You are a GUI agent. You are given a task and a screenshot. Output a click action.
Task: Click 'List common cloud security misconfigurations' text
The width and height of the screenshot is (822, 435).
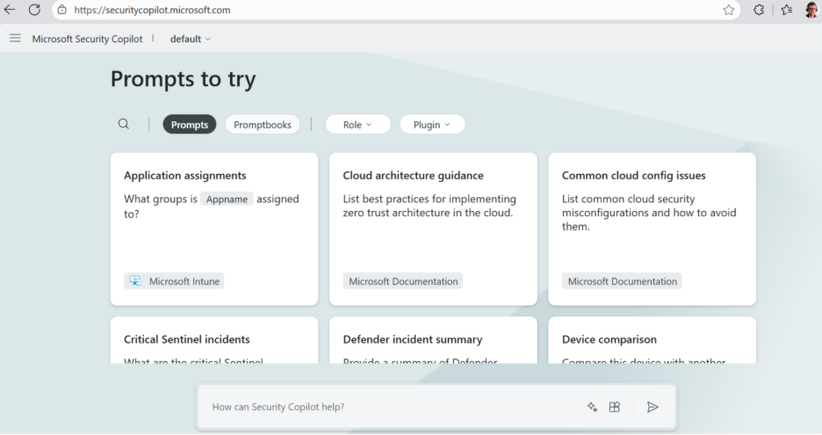click(x=649, y=206)
